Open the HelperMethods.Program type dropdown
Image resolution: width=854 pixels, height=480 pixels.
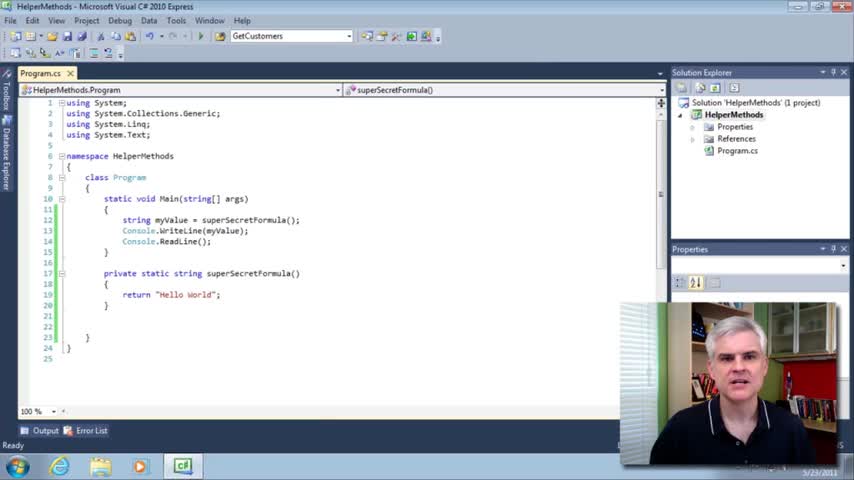[x=338, y=90]
